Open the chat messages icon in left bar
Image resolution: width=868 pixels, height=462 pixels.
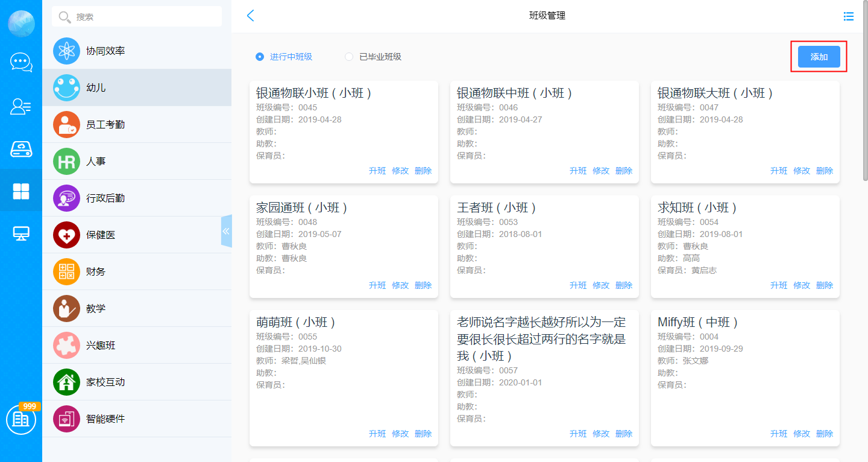21,62
